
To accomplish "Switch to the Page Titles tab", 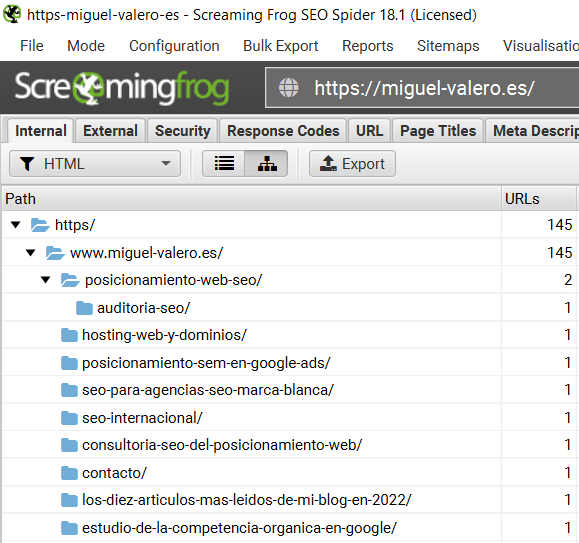I will [x=438, y=131].
